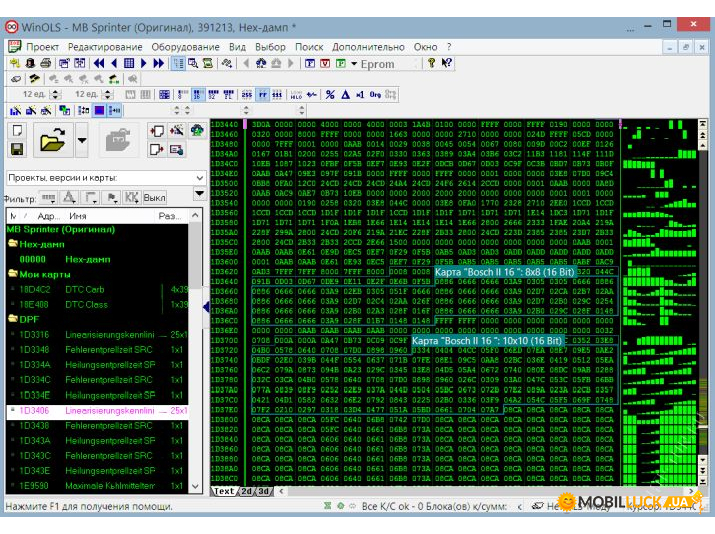Go to next map with single right arrow
715x534 pixels.
[144, 63]
